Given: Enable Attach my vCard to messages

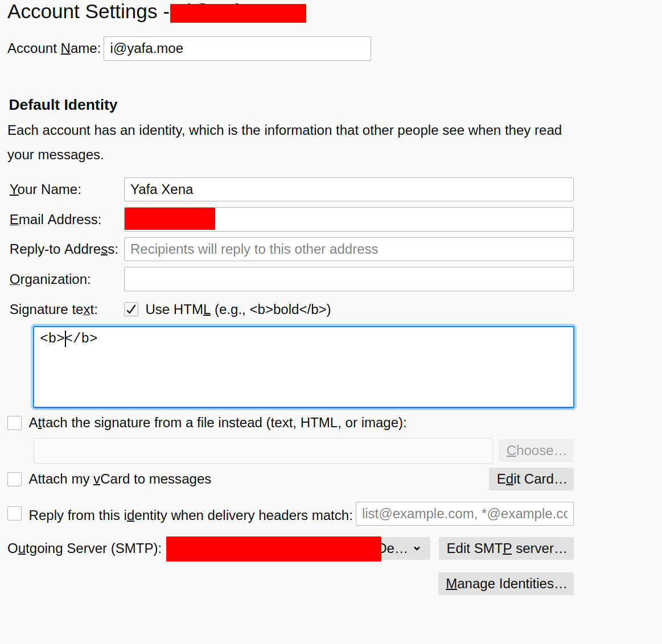Looking at the screenshot, I should coord(14,479).
